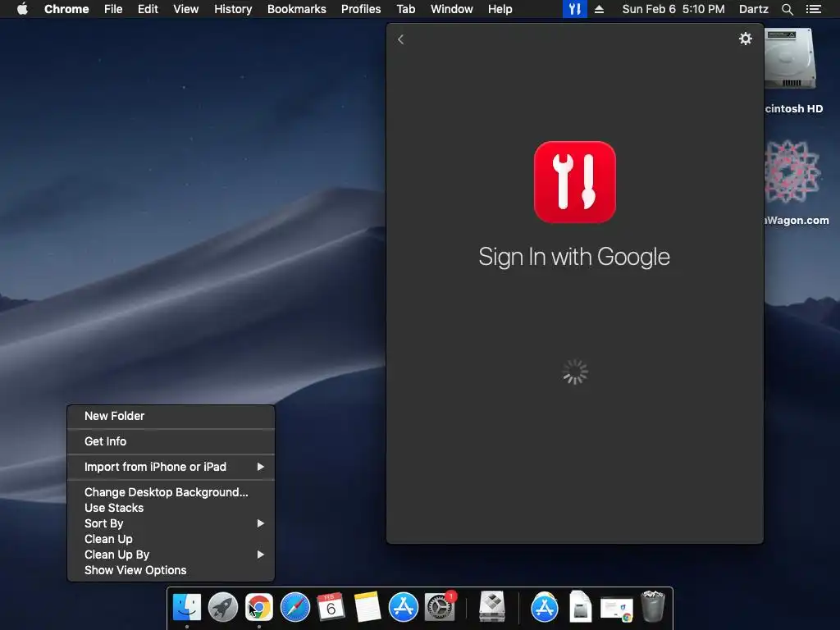The width and height of the screenshot is (840, 630).
Task: Open Notes from the Dock
Action: click(367, 607)
